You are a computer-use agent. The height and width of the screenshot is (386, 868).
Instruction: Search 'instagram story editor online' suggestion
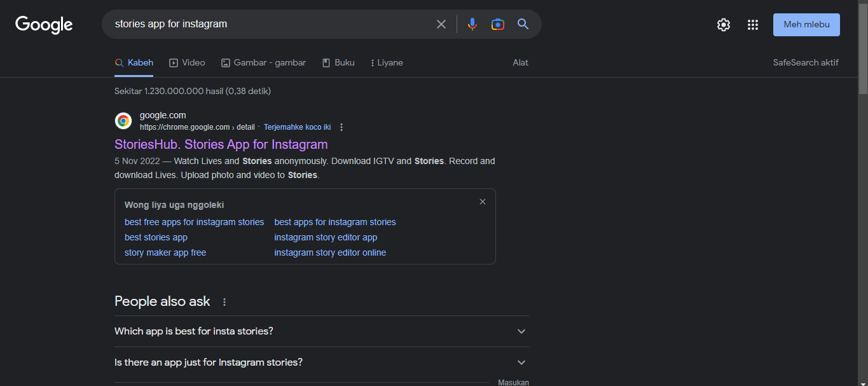pyautogui.click(x=330, y=252)
